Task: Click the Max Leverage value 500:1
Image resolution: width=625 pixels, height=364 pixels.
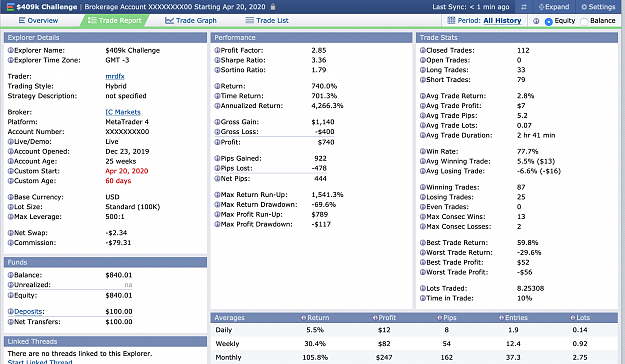Action: pyautogui.click(x=115, y=216)
